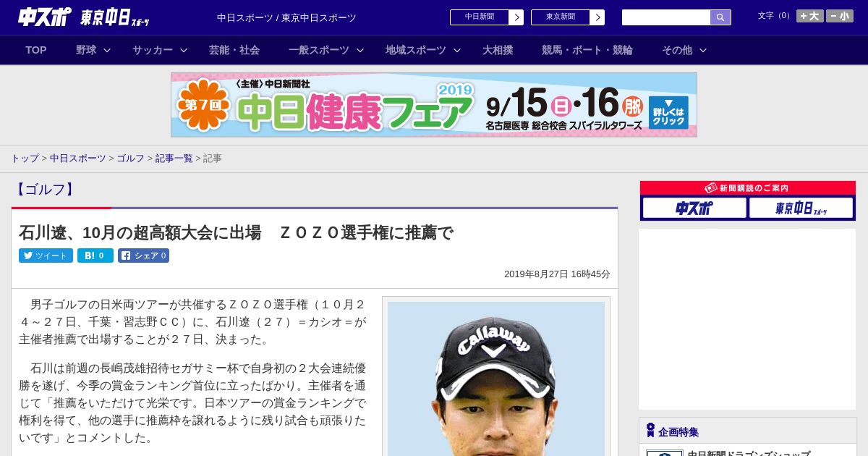Expand the サッカー dropdown chevron

(x=184, y=50)
